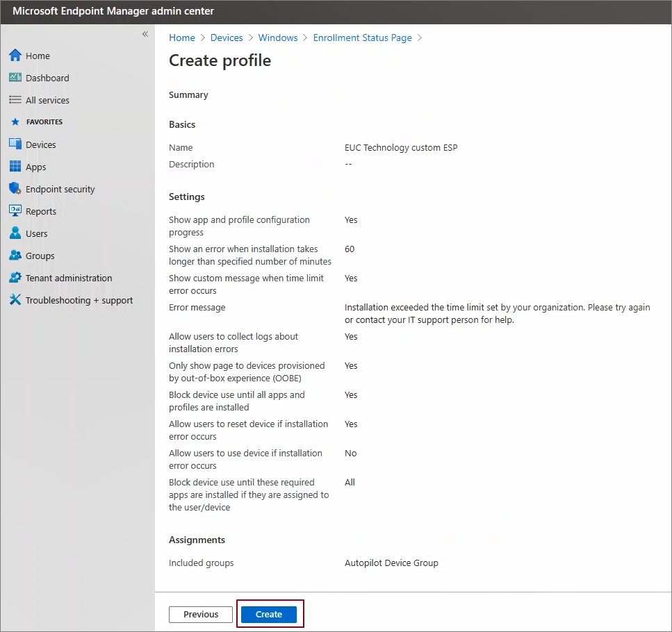Screen dimensions: 672x632
Task: Open Dashboard in the sidebar
Action: pos(47,78)
